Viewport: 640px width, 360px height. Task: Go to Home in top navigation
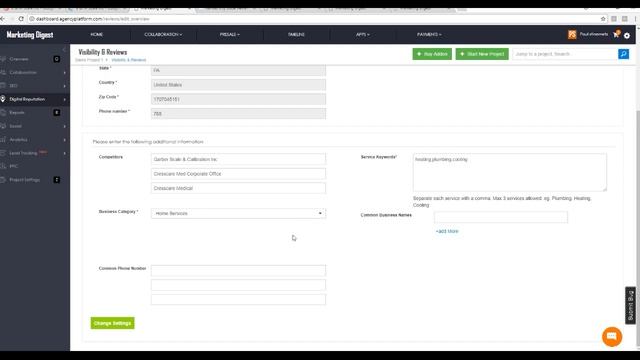97,35
